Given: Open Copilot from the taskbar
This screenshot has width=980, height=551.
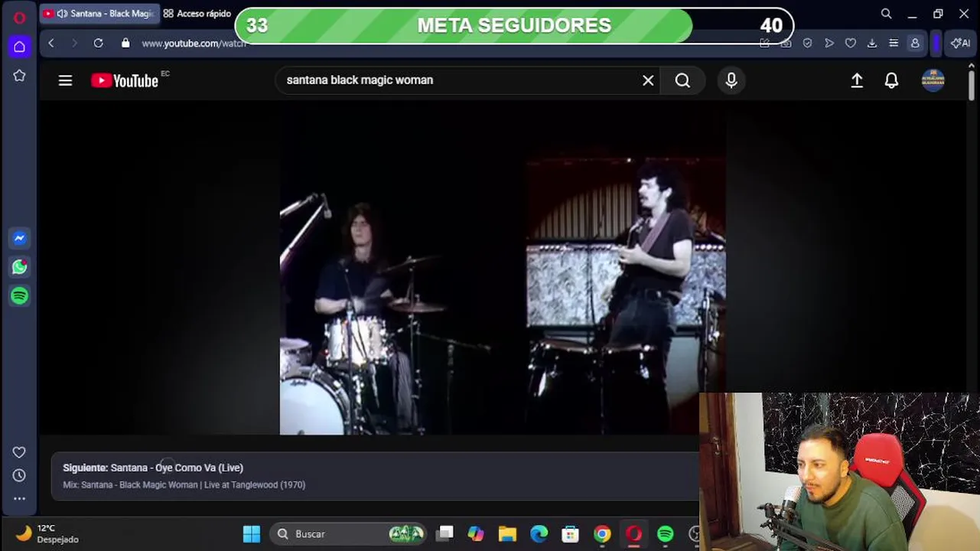Looking at the screenshot, I should click(x=476, y=534).
